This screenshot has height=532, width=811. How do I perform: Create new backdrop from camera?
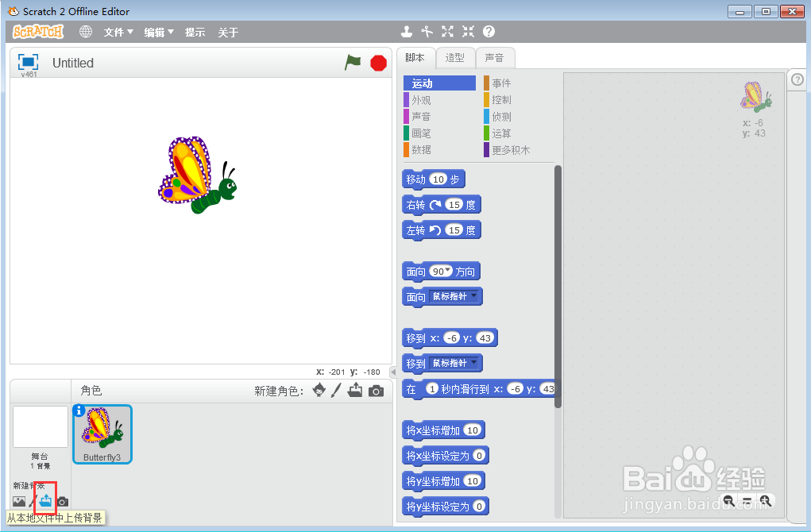[63, 501]
